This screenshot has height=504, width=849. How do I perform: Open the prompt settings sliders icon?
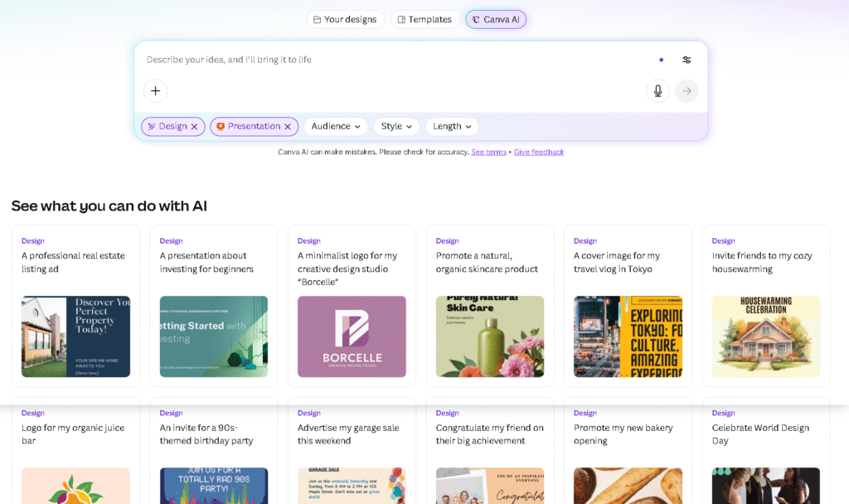686,60
